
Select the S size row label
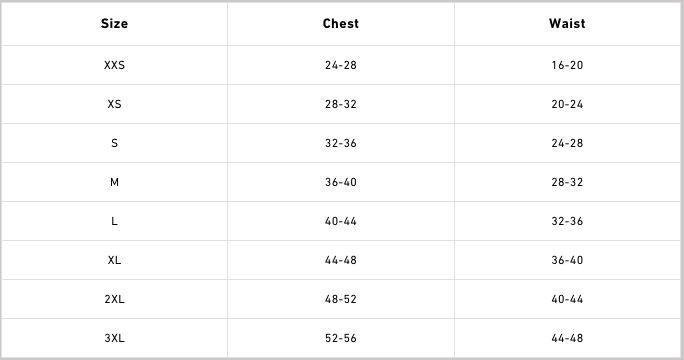pyautogui.click(x=114, y=143)
